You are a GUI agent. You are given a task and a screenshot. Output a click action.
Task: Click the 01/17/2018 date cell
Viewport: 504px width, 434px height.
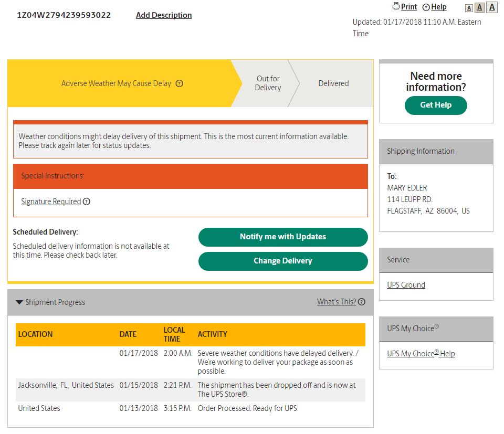(139, 353)
